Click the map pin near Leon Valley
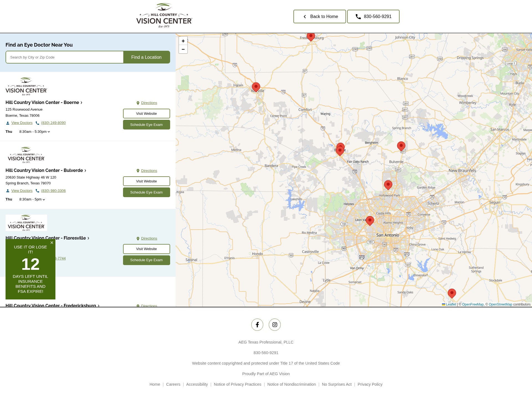Viewport: 532px width, 399px height. tap(370, 221)
